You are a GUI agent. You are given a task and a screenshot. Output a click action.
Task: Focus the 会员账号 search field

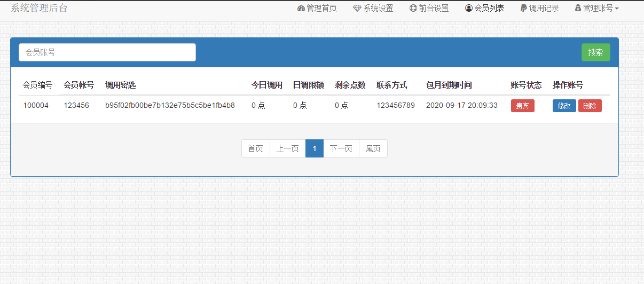(107, 52)
